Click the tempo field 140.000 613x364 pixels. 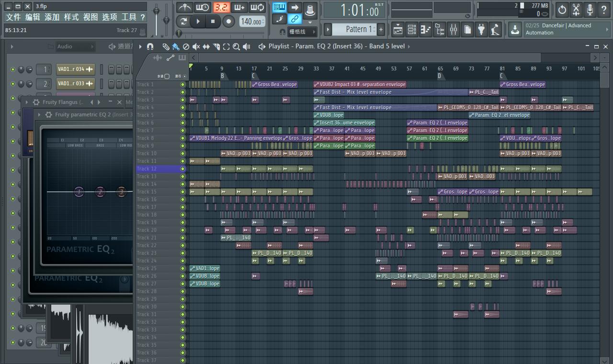tap(252, 22)
